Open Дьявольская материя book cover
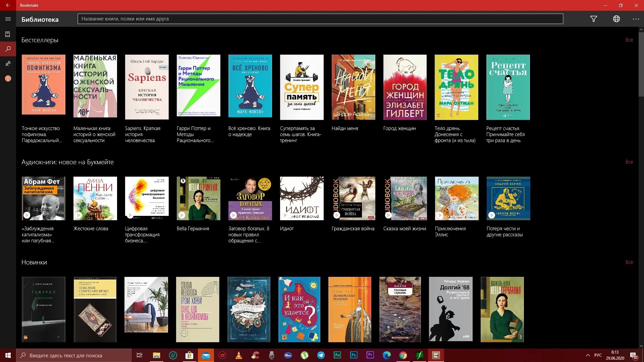644x362 pixels. (350, 309)
